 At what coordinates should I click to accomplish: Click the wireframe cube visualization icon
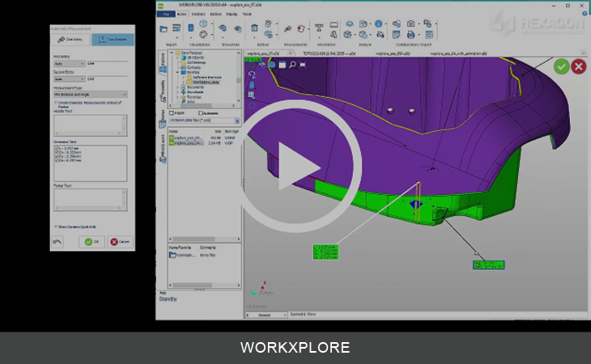[203, 23]
